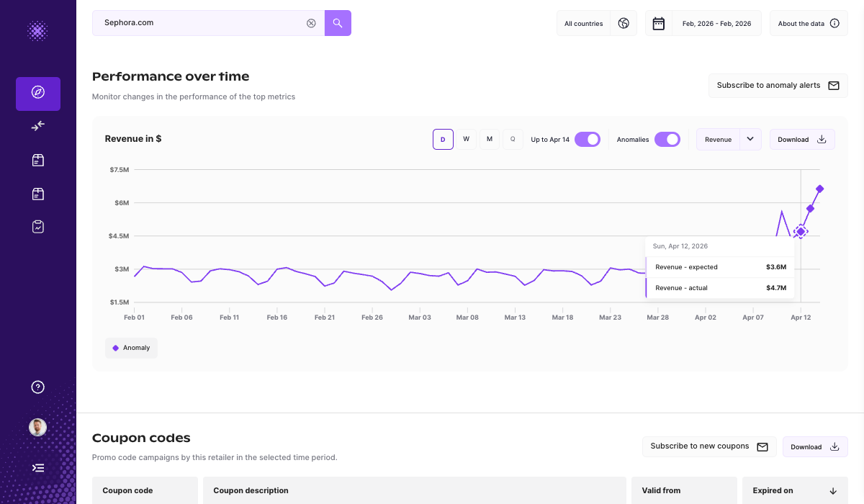This screenshot has height=504, width=864.
Task: Clear the search field using the X icon
Action: [311, 22]
